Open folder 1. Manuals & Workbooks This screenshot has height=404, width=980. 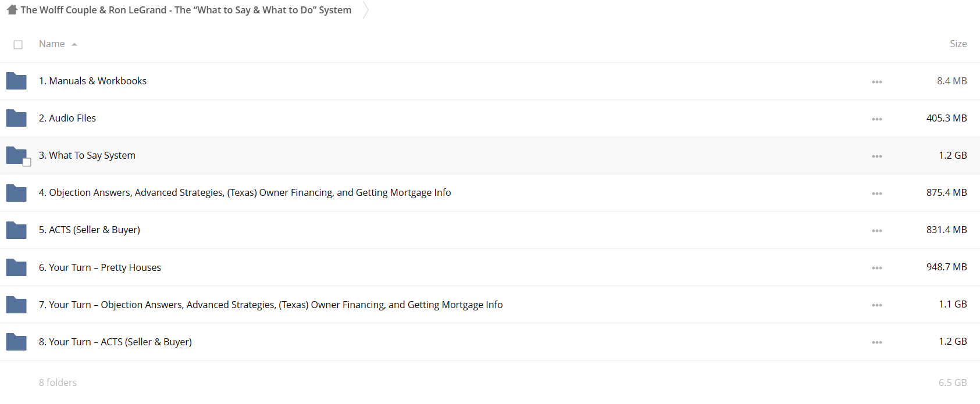[92, 81]
